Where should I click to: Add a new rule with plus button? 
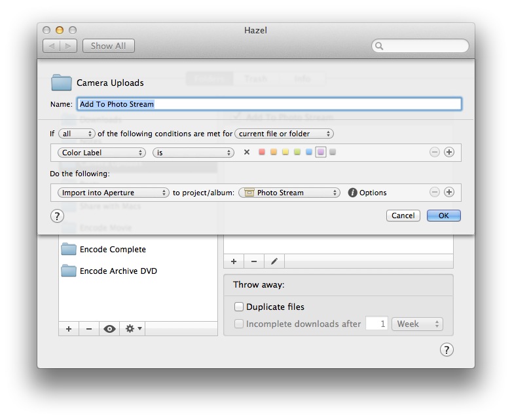coord(234,261)
